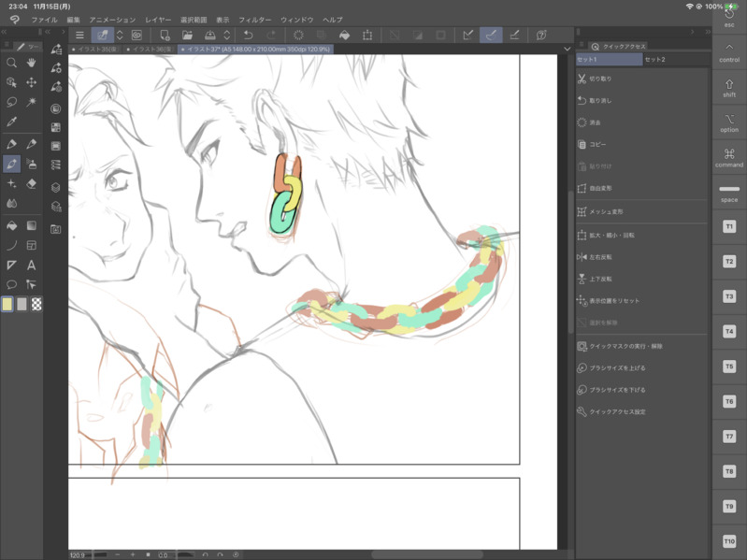Screen dimensions: 747x560
Task: Open クイックアクセス設定
Action: (x=641, y=412)
